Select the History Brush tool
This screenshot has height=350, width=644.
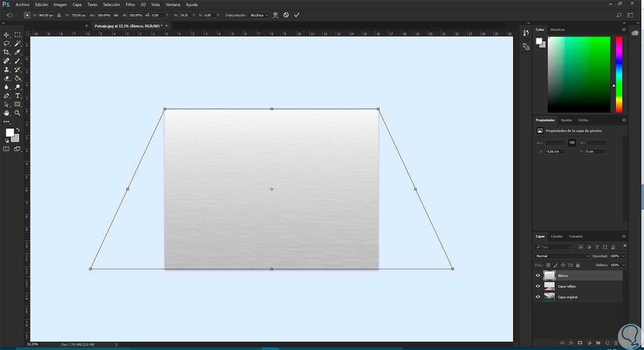click(17, 70)
